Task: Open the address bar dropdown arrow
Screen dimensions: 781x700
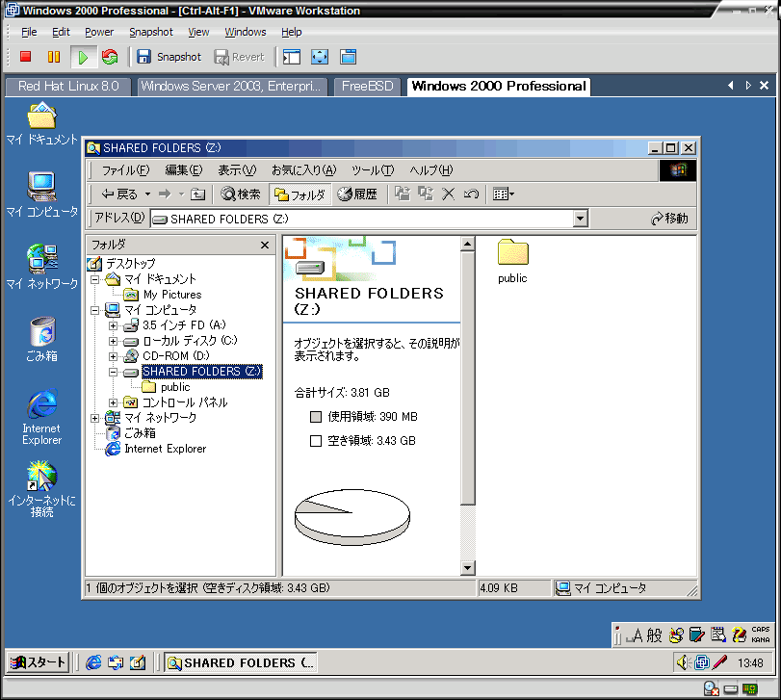Action: [581, 219]
